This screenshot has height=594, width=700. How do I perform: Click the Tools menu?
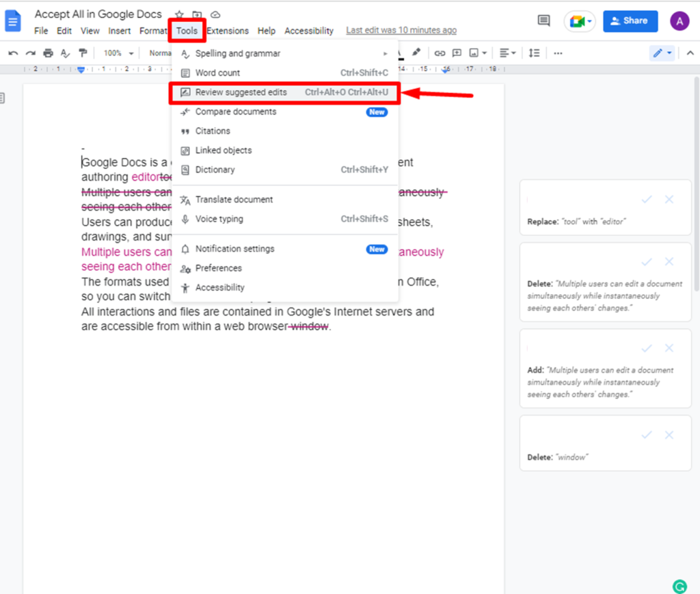tap(187, 31)
